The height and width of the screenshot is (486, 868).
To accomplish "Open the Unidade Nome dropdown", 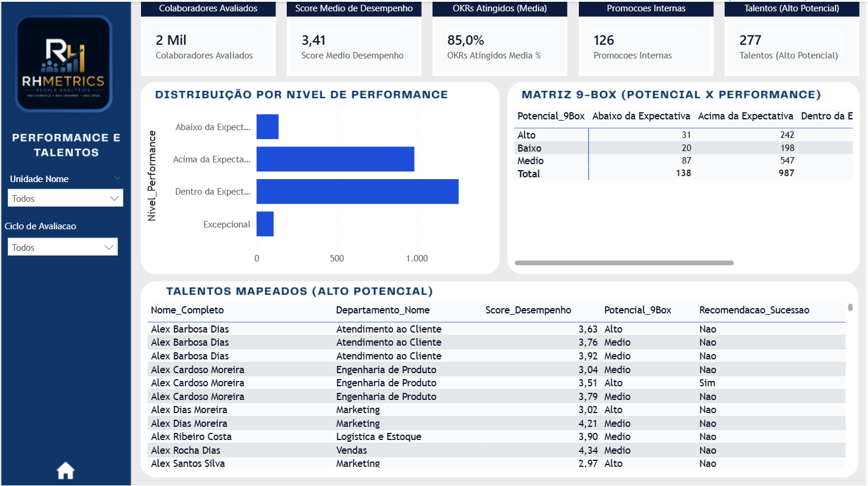I will click(x=65, y=198).
